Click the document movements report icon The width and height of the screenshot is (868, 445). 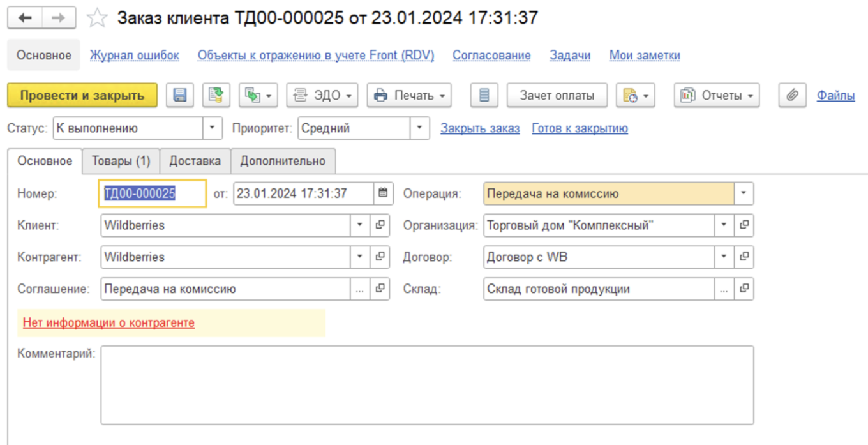484,96
